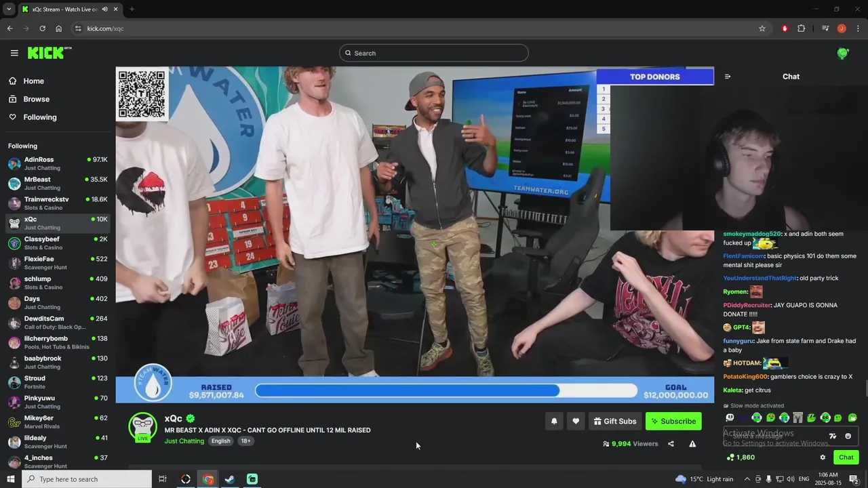868x488 pixels.
Task: Open Windows notification center
Action: 854,479
